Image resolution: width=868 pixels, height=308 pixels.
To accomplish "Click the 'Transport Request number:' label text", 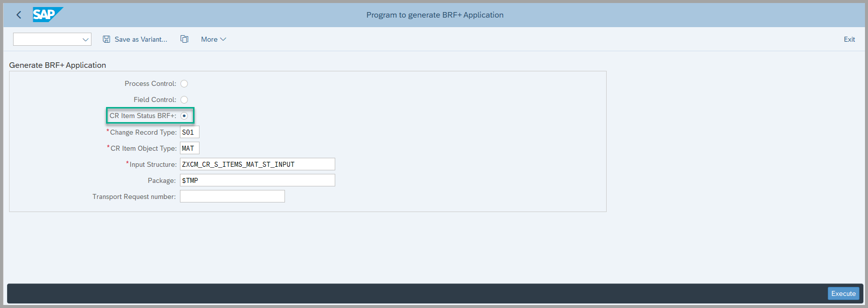I will (x=134, y=196).
